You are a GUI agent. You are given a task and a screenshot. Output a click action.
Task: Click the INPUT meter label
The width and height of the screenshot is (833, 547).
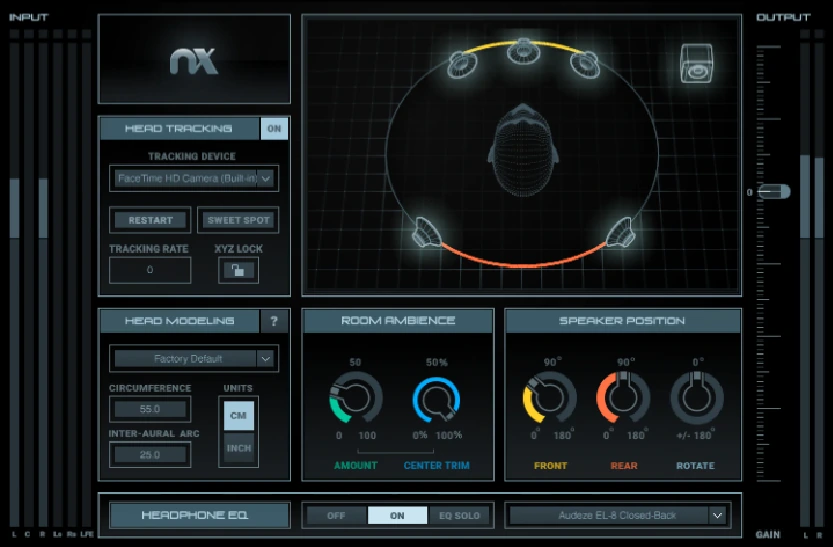click(x=29, y=18)
